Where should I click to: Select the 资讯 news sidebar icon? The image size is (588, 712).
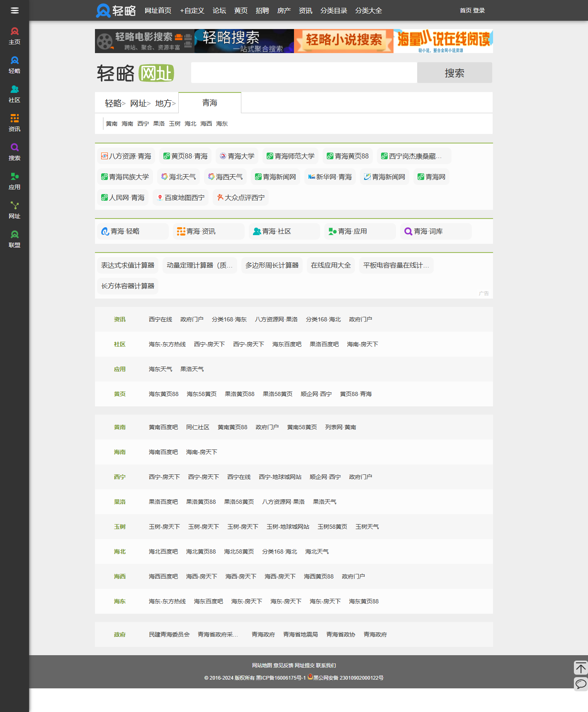[15, 123]
